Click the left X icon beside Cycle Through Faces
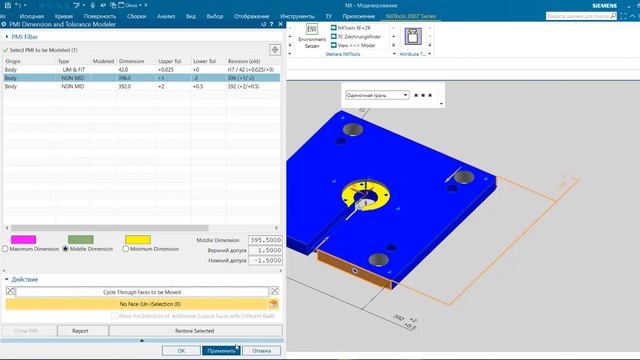 click(x=11, y=291)
